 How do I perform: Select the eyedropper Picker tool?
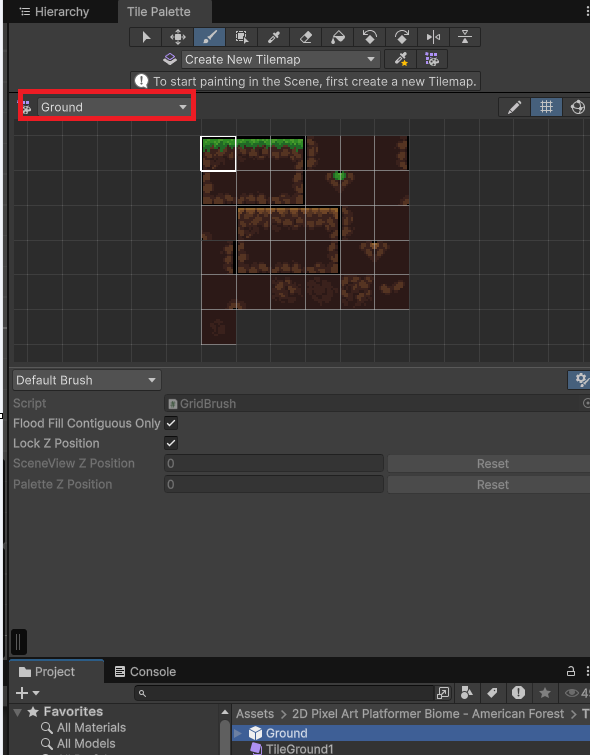pos(274,37)
